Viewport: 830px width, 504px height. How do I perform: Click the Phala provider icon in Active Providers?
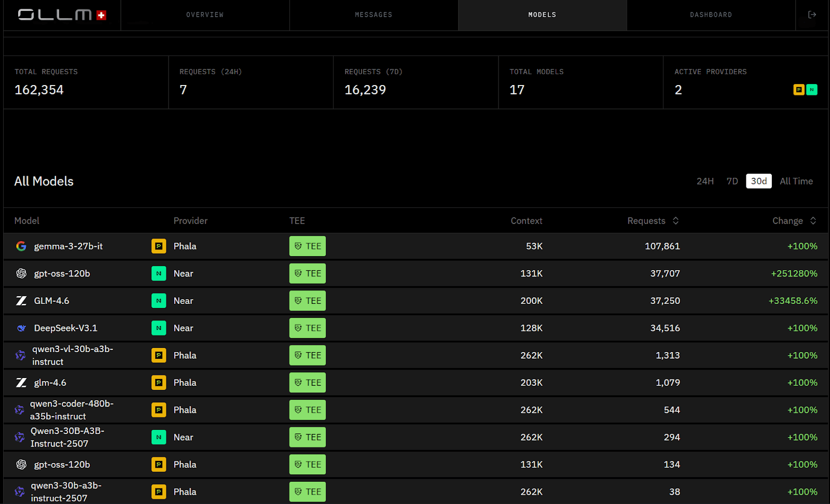[x=799, y=90]
